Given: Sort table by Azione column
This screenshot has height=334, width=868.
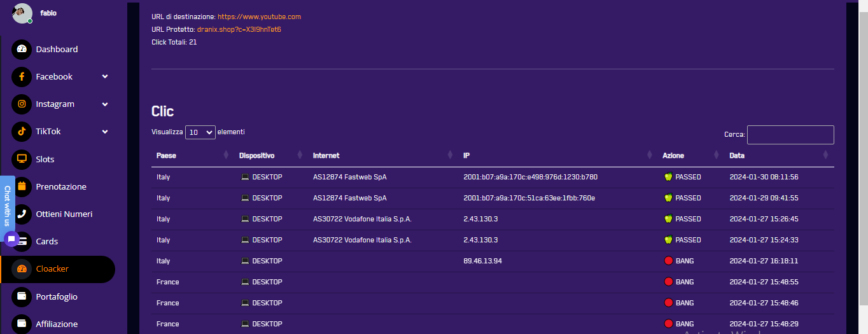Looking at the screenshot, I should pyautogui.click(x=690, y=155).
